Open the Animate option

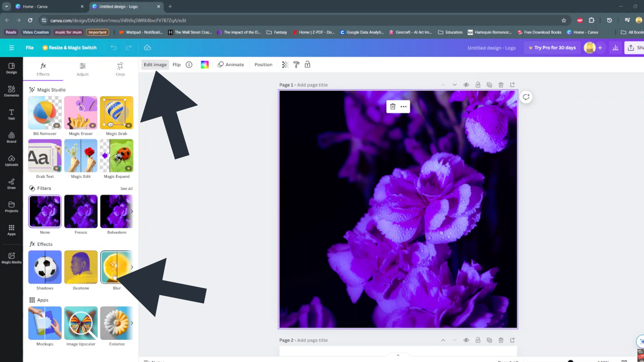pos(231,64)
